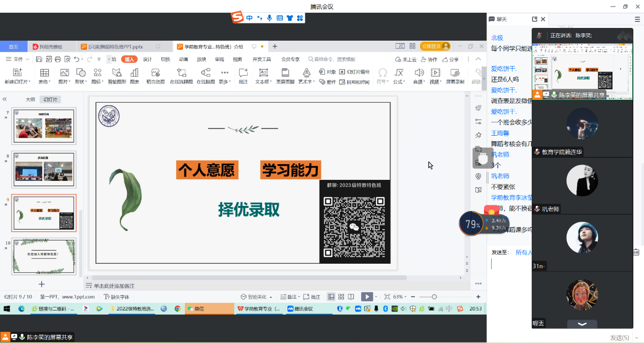Viewport: 644px width, 343px height.
Task: Click zoom-out minus in status bar
Action: tap(412, 297)
